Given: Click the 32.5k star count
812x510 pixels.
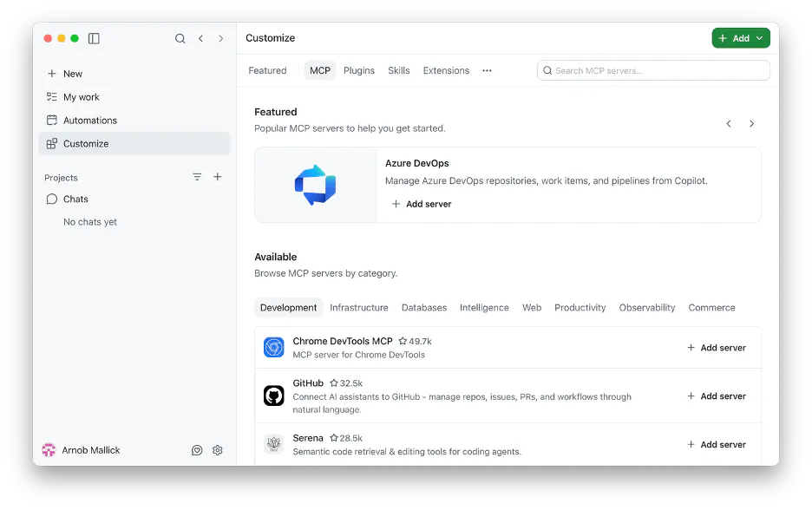Looking at the screenshot, I should (346, 383).
